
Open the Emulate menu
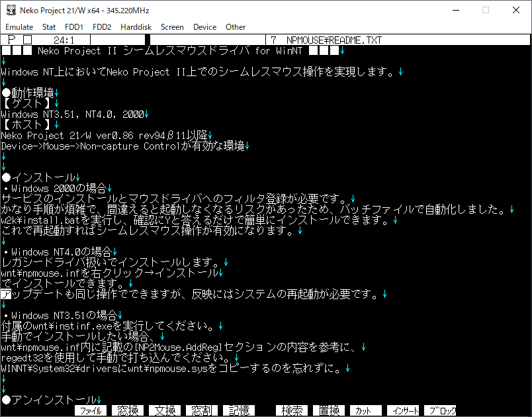click(19, 27)
